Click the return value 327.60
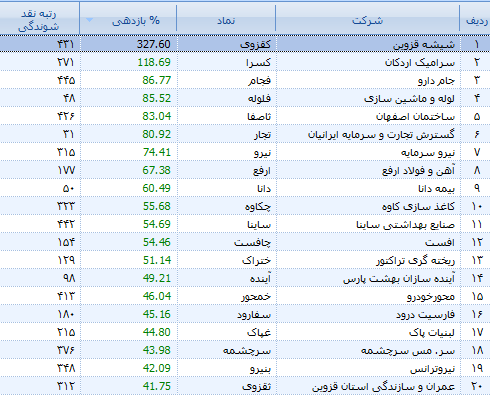 click(x=154, y=44)
